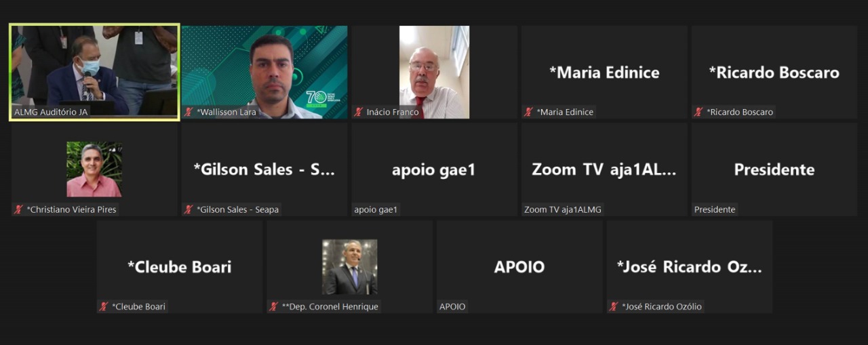Select the APOIO participant tile
The width and height of the screenshot is (868, 345).
(x=519, y=267)
